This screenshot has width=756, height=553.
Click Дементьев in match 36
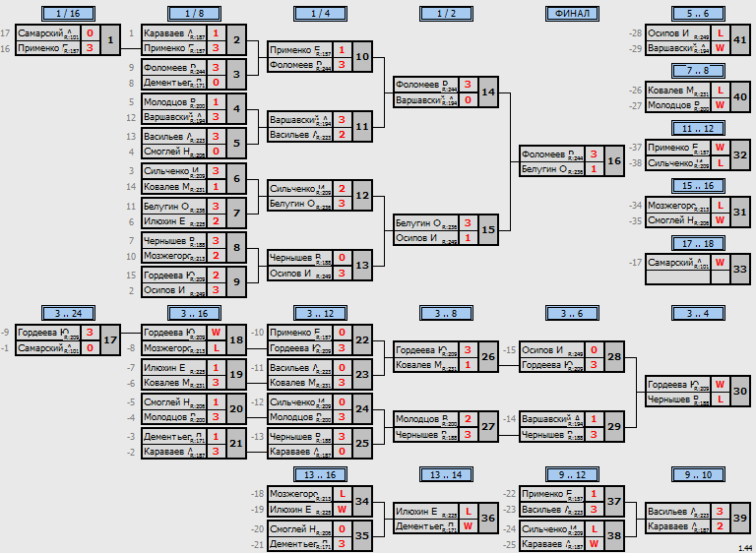[x=425, y=526]
